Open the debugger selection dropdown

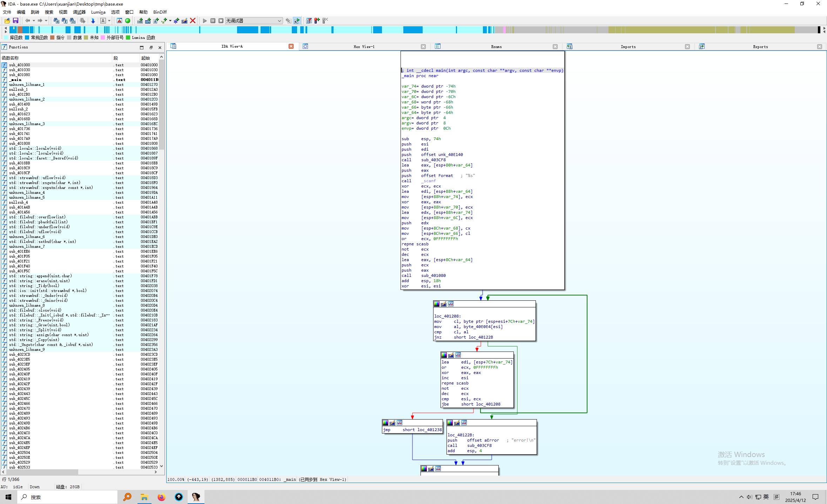coord(279,21)
